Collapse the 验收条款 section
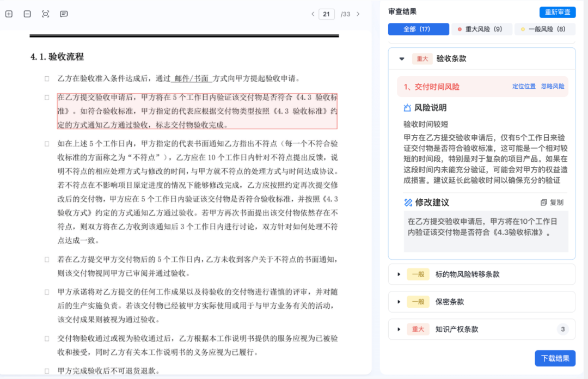The height and width of the screenshot is (379, 588). (402, 58)
